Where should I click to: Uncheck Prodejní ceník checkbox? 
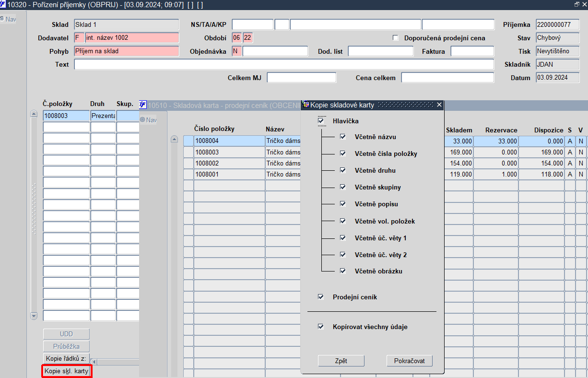[321, 297]
